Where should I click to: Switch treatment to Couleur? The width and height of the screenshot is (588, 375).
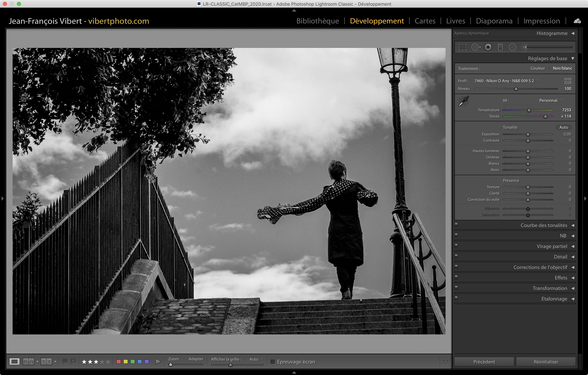coord(537,68)
